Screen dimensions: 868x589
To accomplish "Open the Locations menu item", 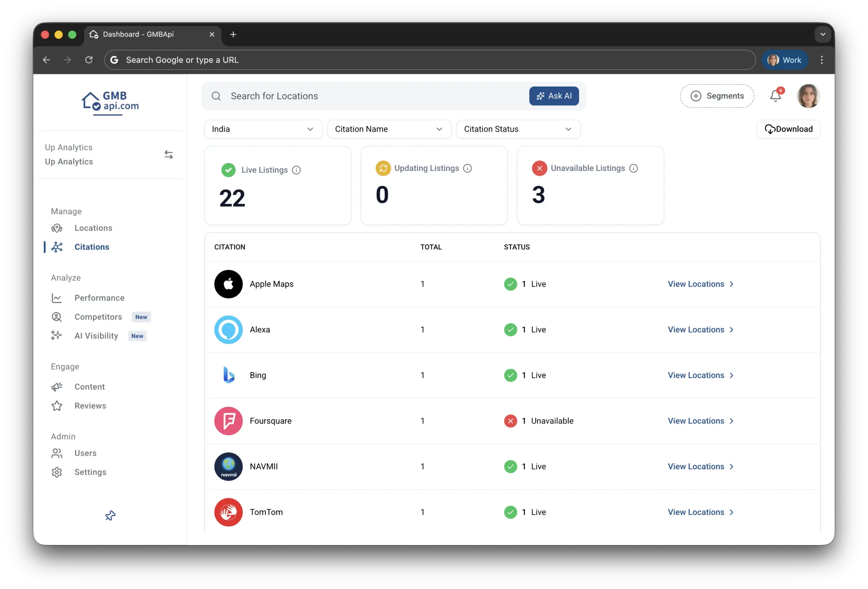I will (93, 228).
